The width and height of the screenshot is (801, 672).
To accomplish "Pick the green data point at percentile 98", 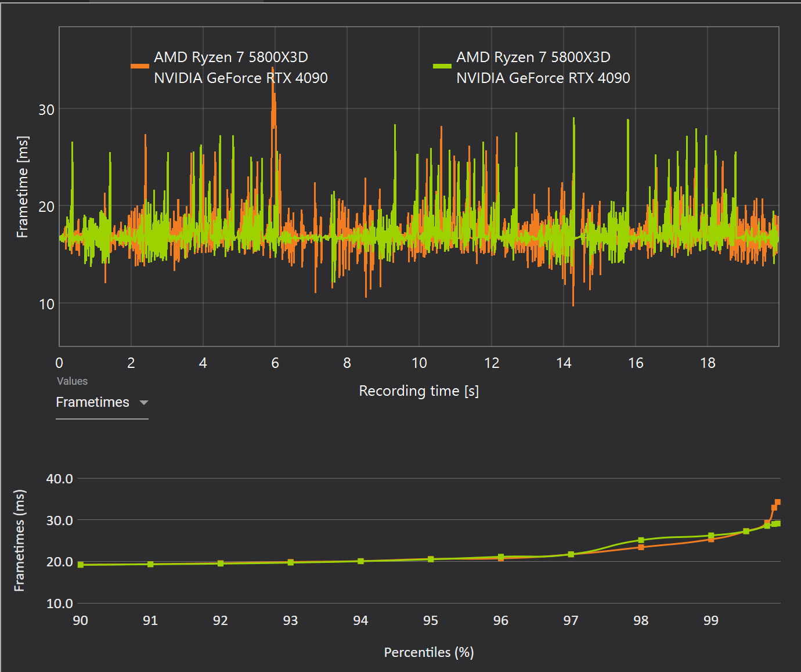I will (641, 540).
